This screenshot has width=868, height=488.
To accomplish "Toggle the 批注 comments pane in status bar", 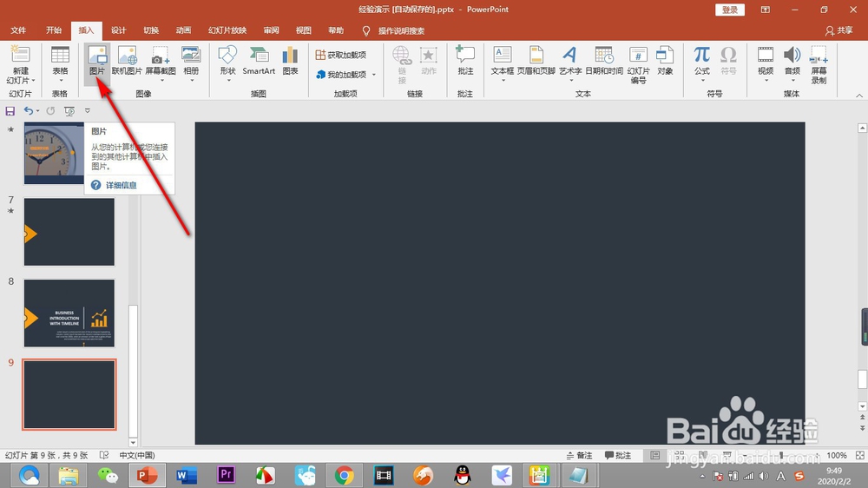I will tap(618, 455).
